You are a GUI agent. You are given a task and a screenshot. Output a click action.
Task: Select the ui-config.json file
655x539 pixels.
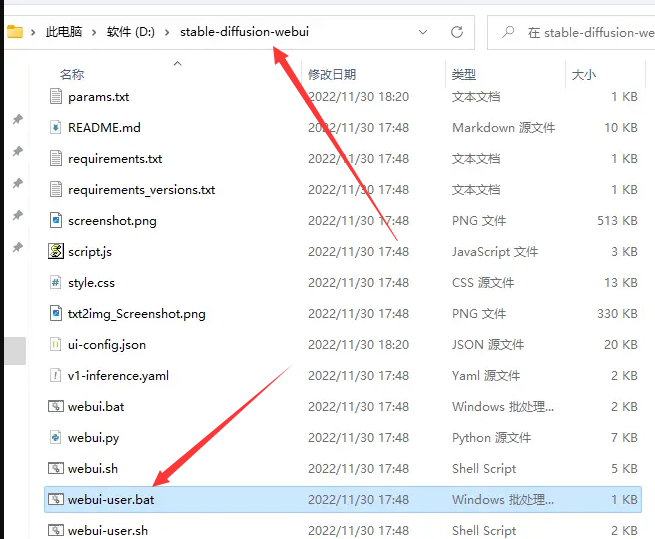coord(106,344)
